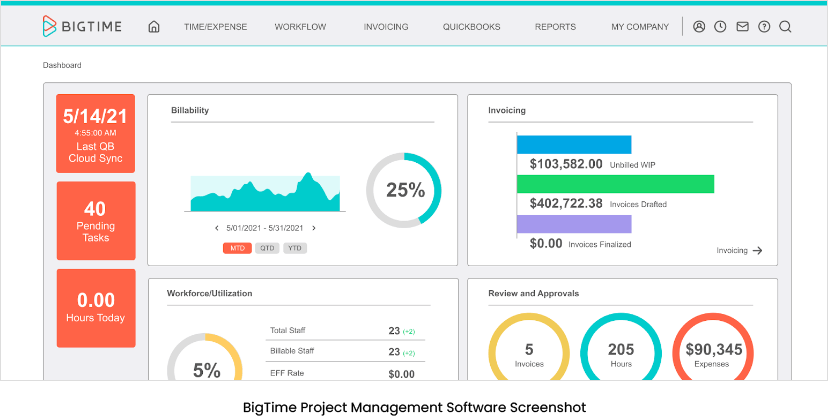Open the Last QB Cloud Sync tile
This screenshot has height=416, width=828.
pos(96,134)
